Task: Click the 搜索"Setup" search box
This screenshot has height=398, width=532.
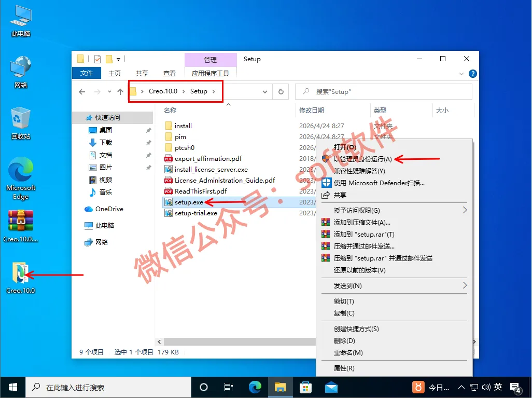Action: [x=383, y=92]
